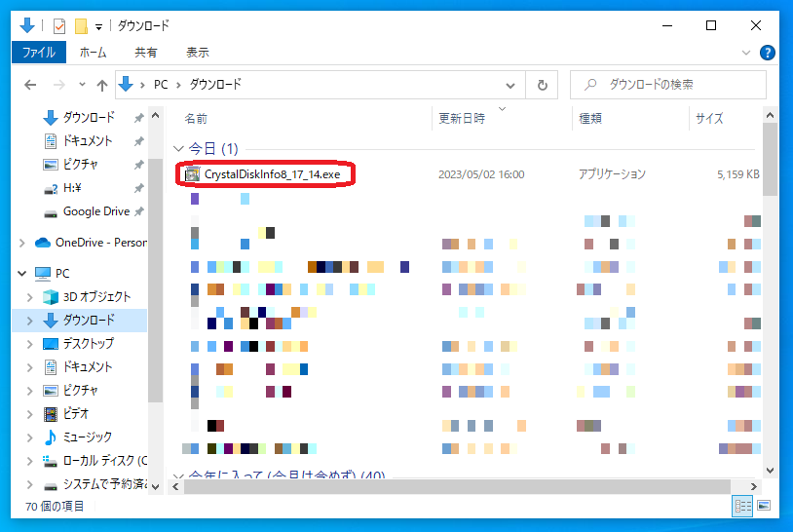Image resolution: width=793 pixels, height=532 pixels.
Task: Open the 表示 ribbon tab
Action: point(197,52)
